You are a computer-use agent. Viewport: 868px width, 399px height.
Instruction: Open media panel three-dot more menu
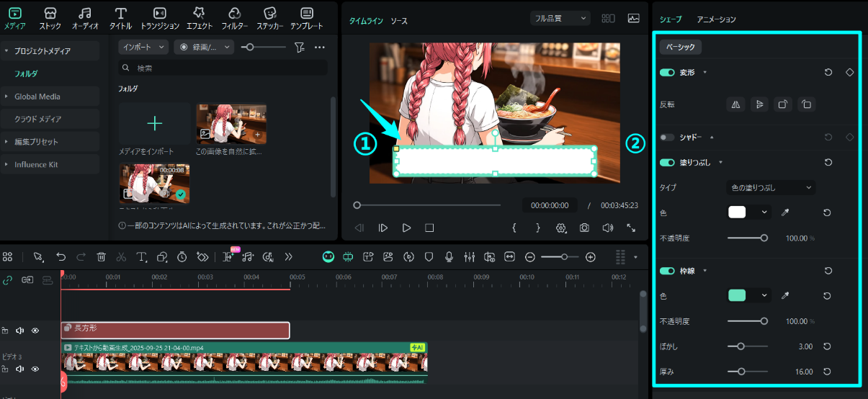[x=320, y=47]
